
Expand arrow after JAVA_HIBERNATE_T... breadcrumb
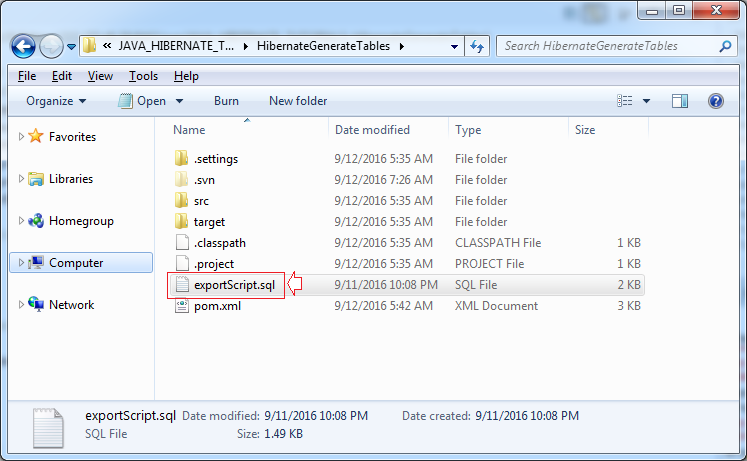[x=245, y=46]
